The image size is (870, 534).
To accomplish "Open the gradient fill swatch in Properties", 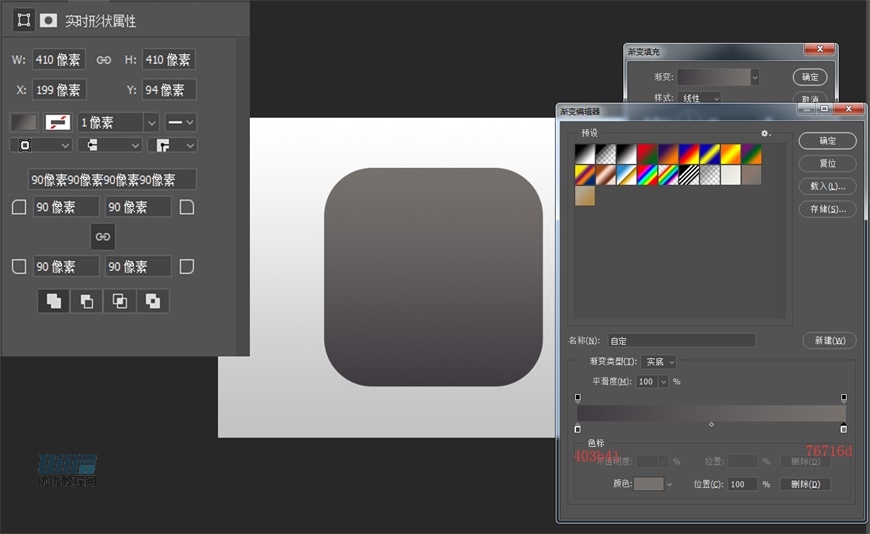I will 23,122.
